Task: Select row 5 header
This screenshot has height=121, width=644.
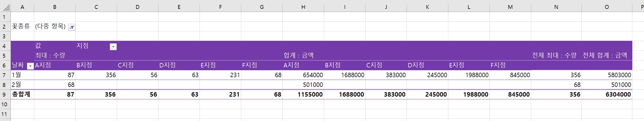Action: 5,56
